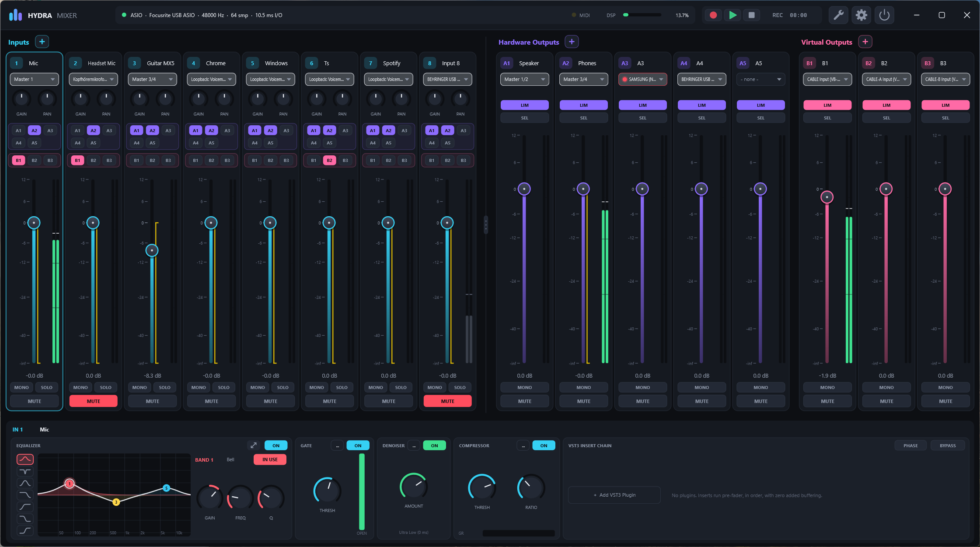
Task: Click IN USE button for Band 1
Action: [x=270, y=459]
